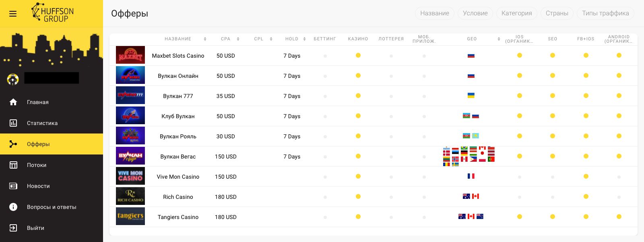This screenshot has width=644, height=242.
Task: Click the Maxbet Slots Casino thumbnail
Action: click(130, 55)
